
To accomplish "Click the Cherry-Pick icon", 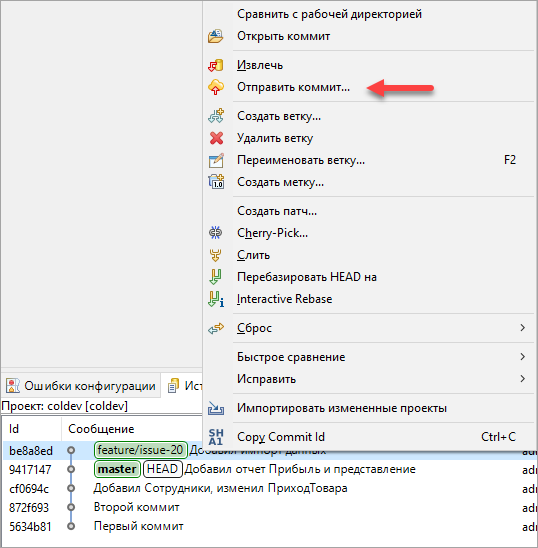I will coord(215,233).
